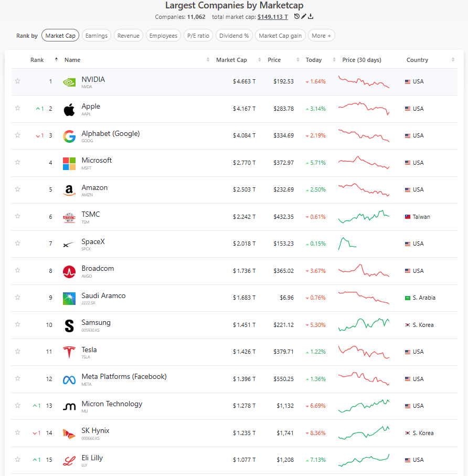The image size is (468, 476).
Task: Click the Amazon logo icon
Action: tap(69, 191)
